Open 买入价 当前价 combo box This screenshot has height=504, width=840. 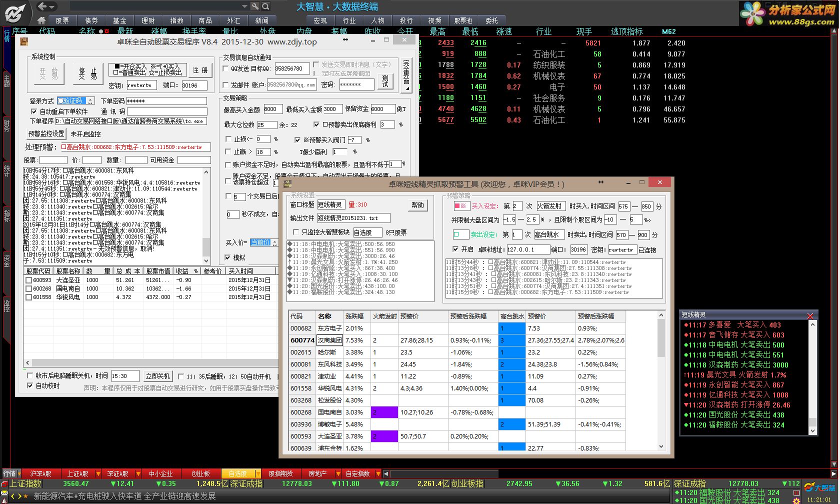click(263, 242)
